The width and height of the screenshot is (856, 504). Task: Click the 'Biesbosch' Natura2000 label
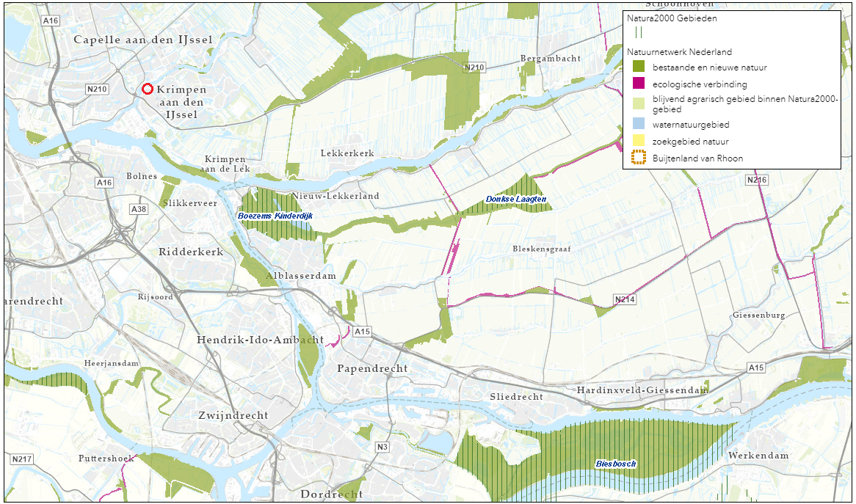(615, 464)
